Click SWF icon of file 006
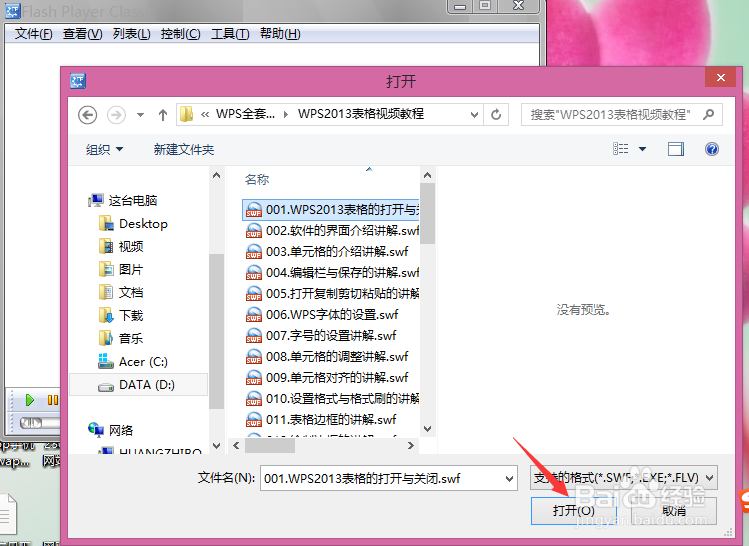 click(x=254, y=315)
